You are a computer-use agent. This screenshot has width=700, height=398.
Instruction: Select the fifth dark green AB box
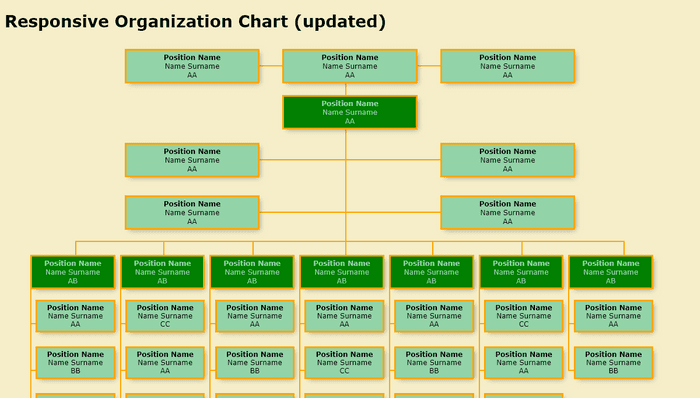click(432, 272)
